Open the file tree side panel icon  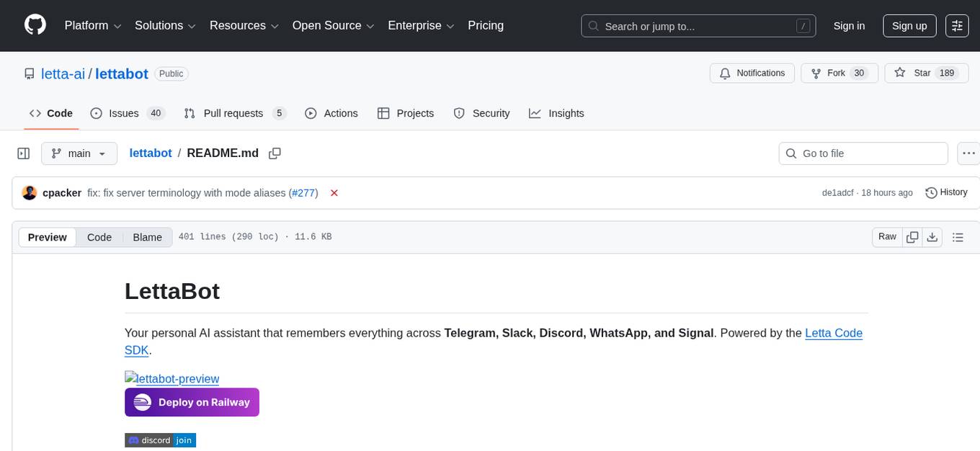click(23, 153)
